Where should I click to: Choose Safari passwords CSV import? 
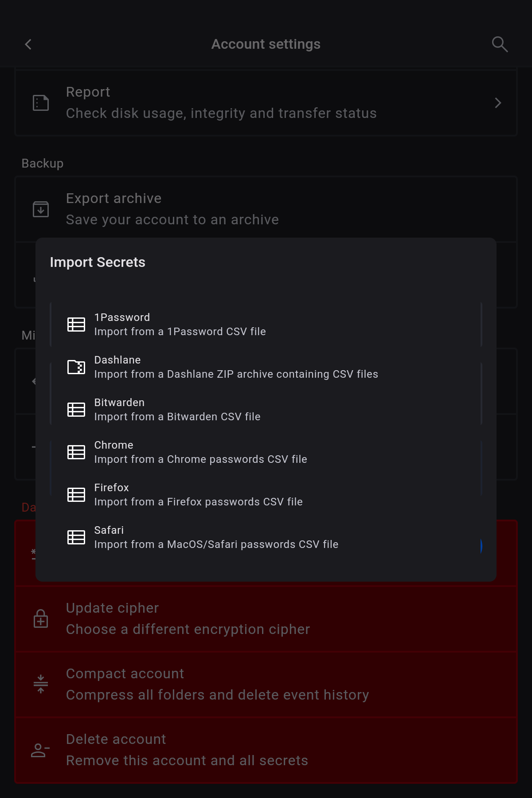point(216,537)
